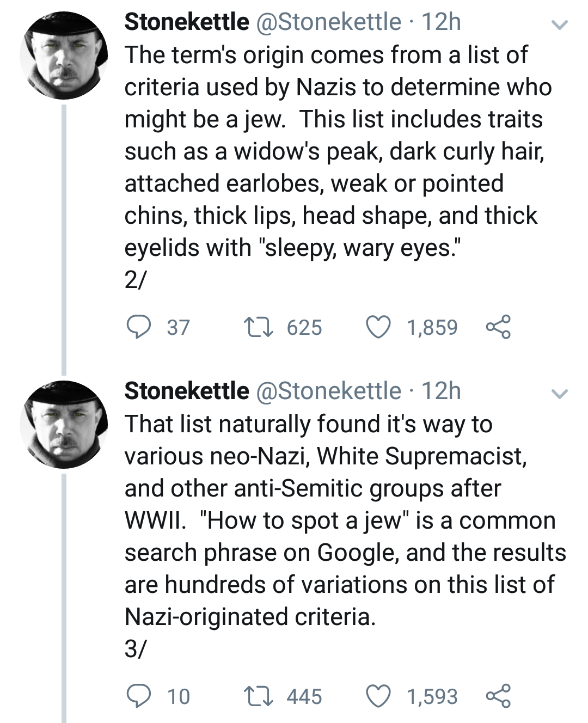The image size is (588, 723).
Task: Open Stonekettle avatar on first tweet
Action: [x=64, y=56]
